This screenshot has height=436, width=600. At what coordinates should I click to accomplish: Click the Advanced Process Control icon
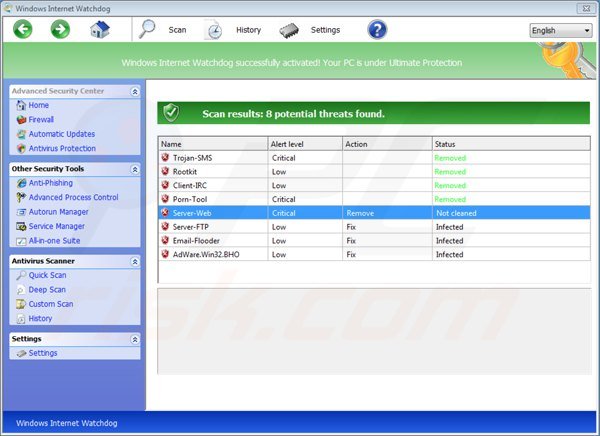(x=21, y=198)
